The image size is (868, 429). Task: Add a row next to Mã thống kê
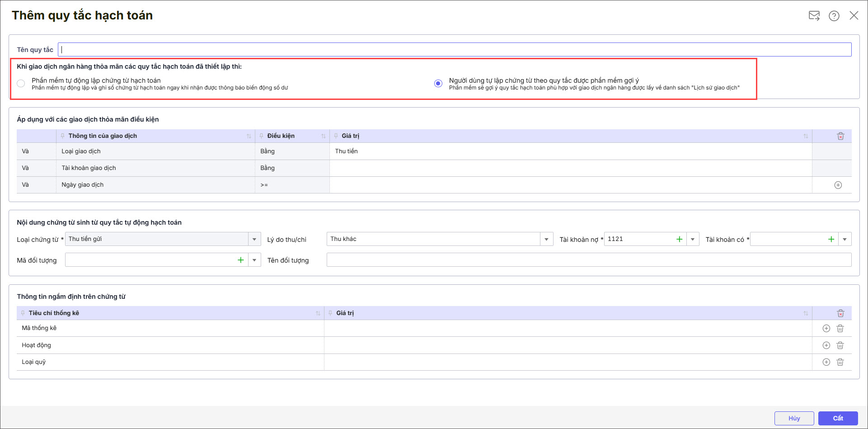(826, 329)
